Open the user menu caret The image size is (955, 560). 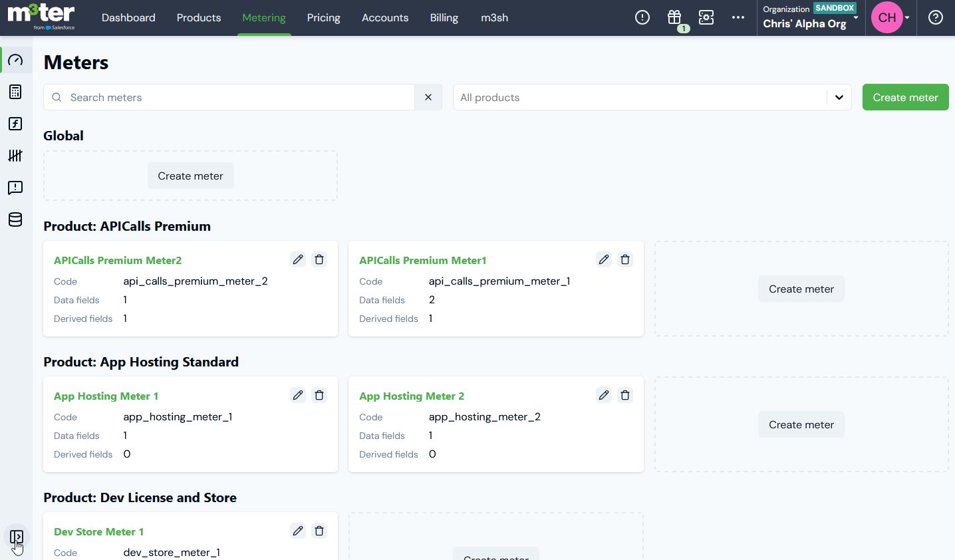(x=907, y=18)
